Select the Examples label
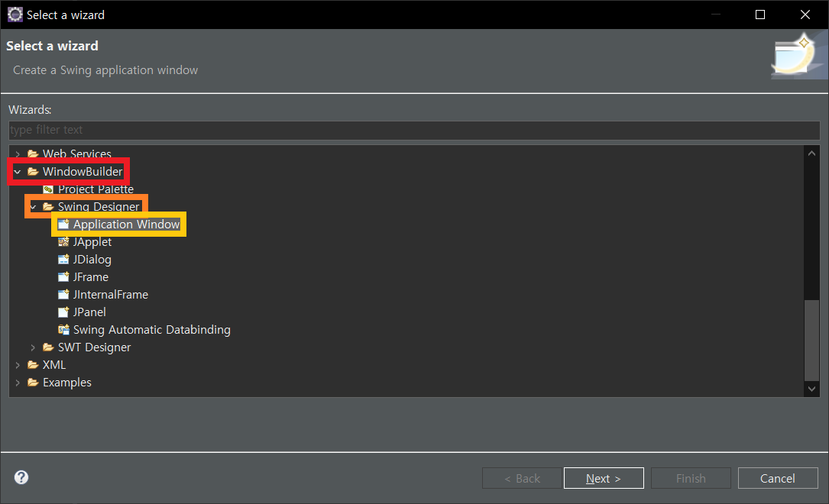The image size is (829, 504). [66, 382]
